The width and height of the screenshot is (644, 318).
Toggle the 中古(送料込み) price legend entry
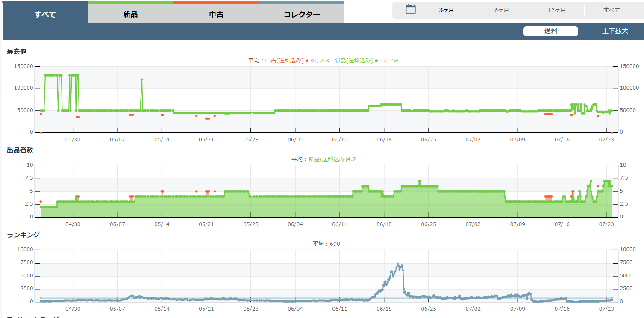pos(297,61)
